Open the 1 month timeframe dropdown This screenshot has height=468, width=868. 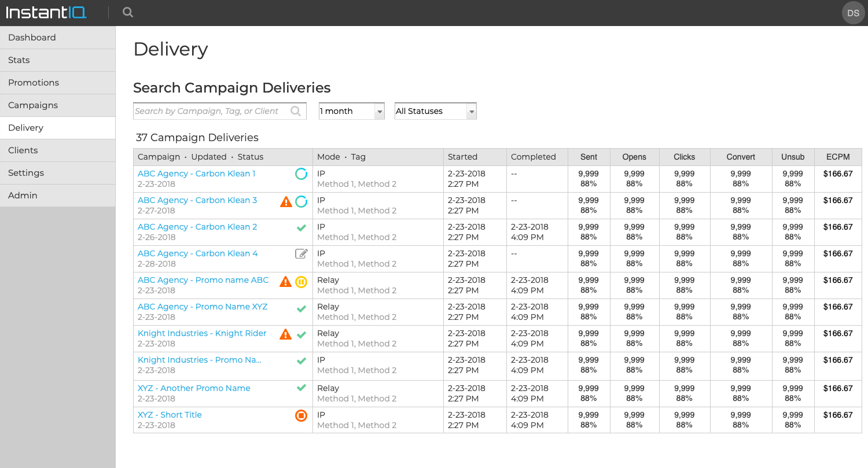coord(351,110)
